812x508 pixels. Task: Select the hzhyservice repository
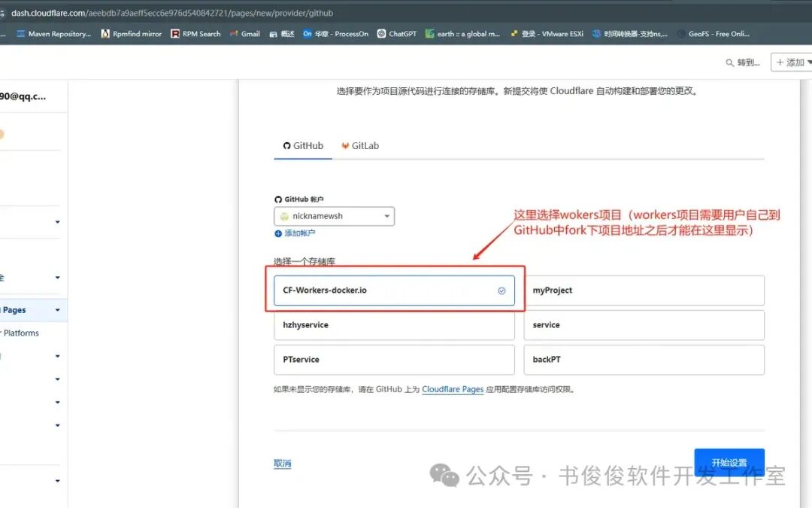tap(394, 325)
